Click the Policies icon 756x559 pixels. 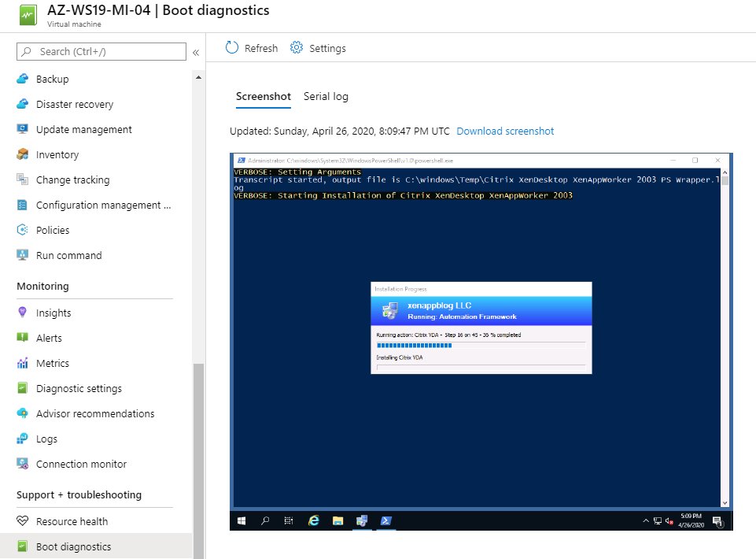pyautogui.click(x=22, y=230)
